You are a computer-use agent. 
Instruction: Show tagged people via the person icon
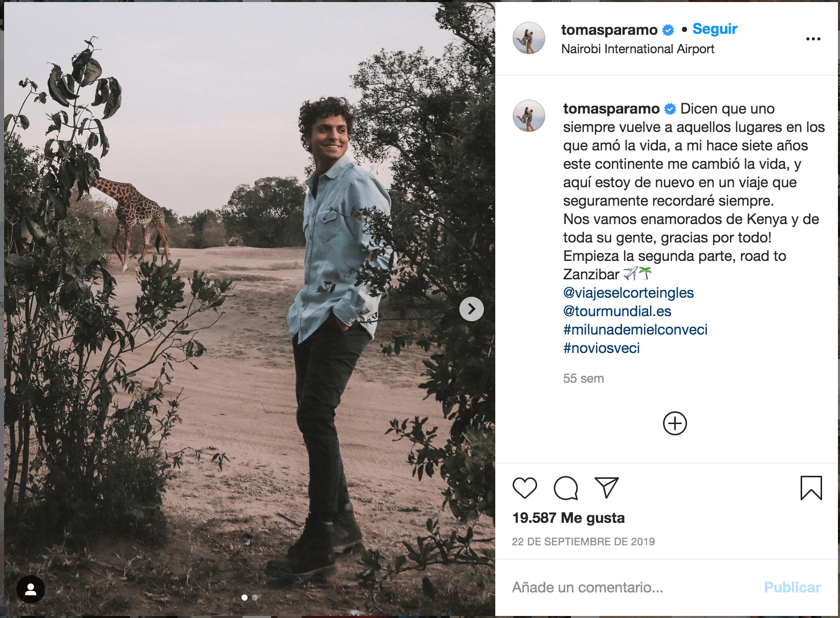pyautogui.click(x=31, y=589)
